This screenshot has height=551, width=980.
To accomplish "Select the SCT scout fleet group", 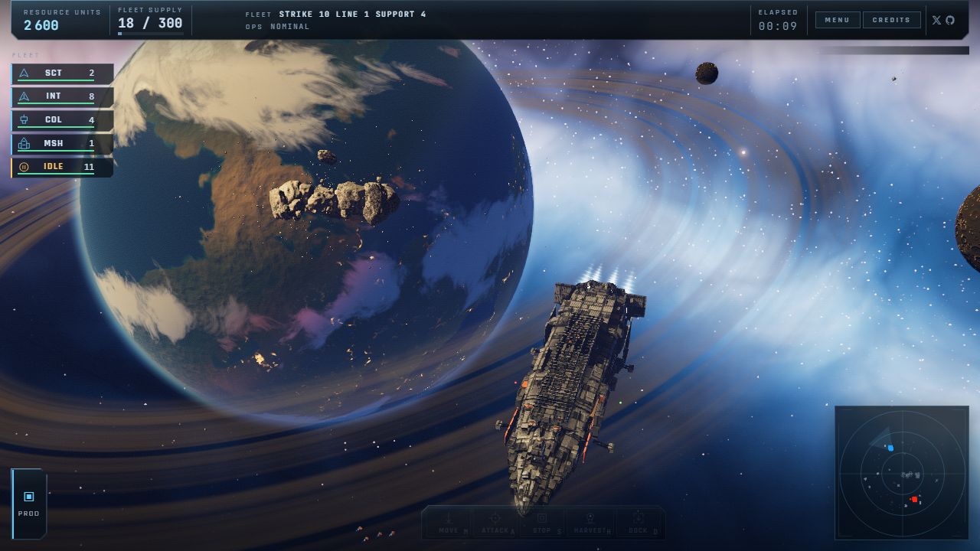I will [63, 73].
